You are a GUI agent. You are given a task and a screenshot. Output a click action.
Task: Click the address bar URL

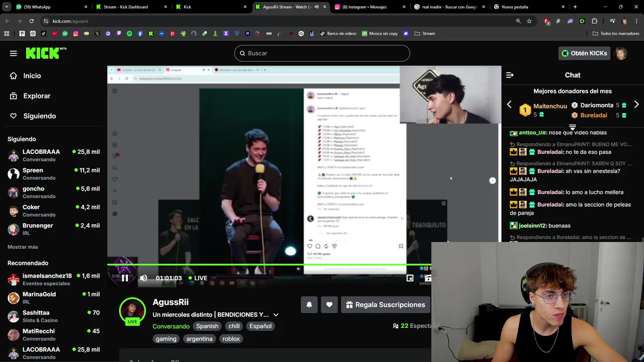[70, 21]
